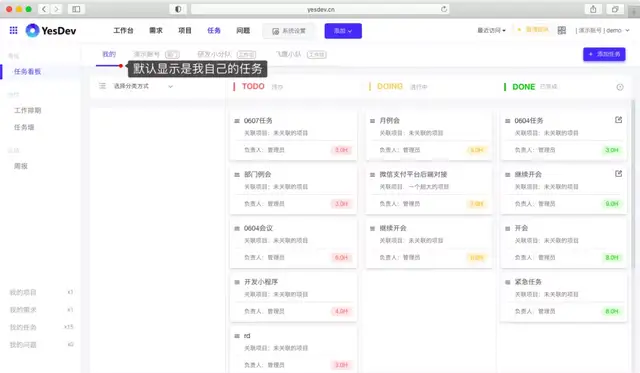This screenshot has height=373, width=640.
Task: Click the 部门例会 card title
Action: click(258, 174)
